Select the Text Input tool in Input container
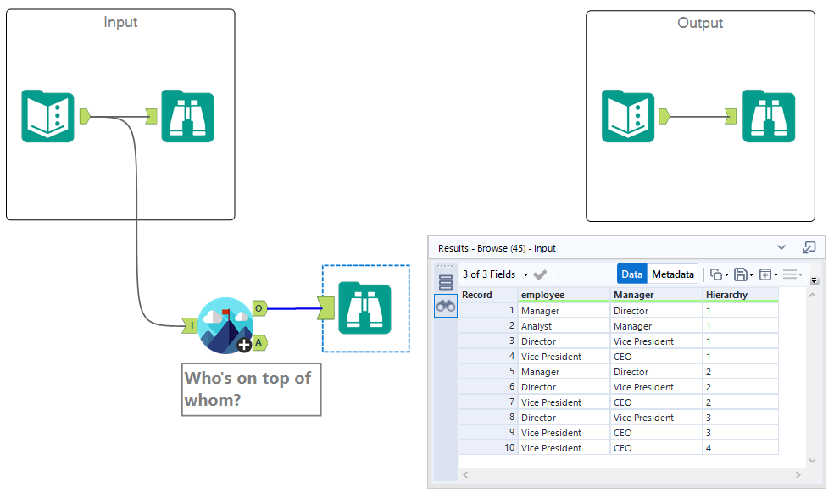Screen dimensions: 834x504 coord(47,116)
